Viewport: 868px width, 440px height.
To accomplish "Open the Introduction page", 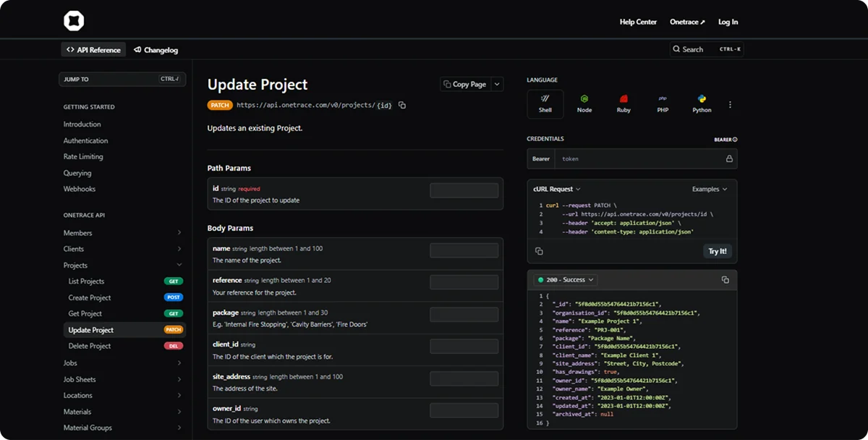I will coord(82,124).
